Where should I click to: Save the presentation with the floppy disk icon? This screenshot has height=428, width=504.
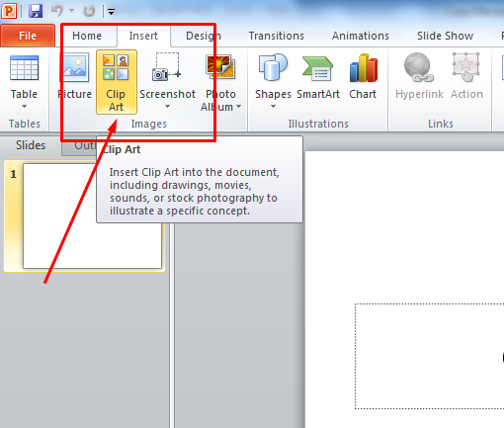click(x=36, y=11)
